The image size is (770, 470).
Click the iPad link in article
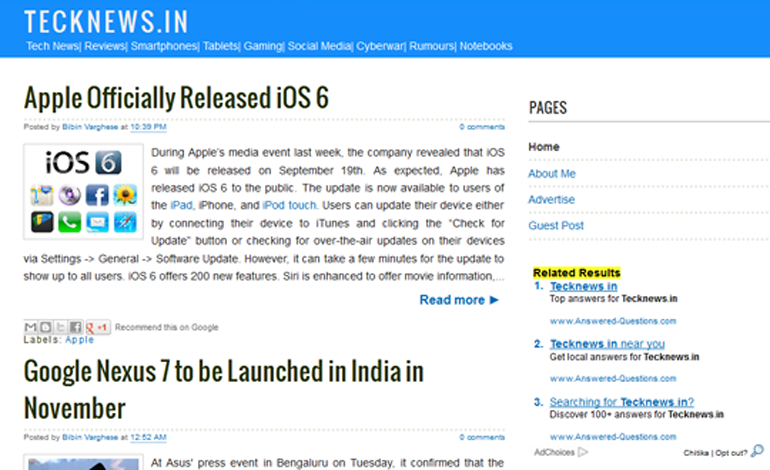coord(181,205)
